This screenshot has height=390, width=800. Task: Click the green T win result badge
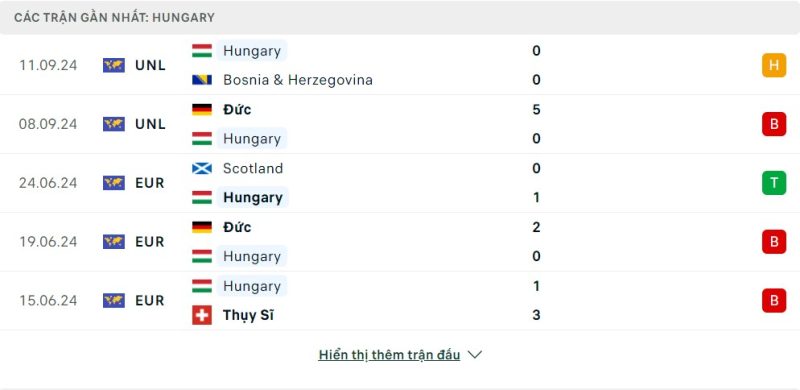[x=774, y=183]
